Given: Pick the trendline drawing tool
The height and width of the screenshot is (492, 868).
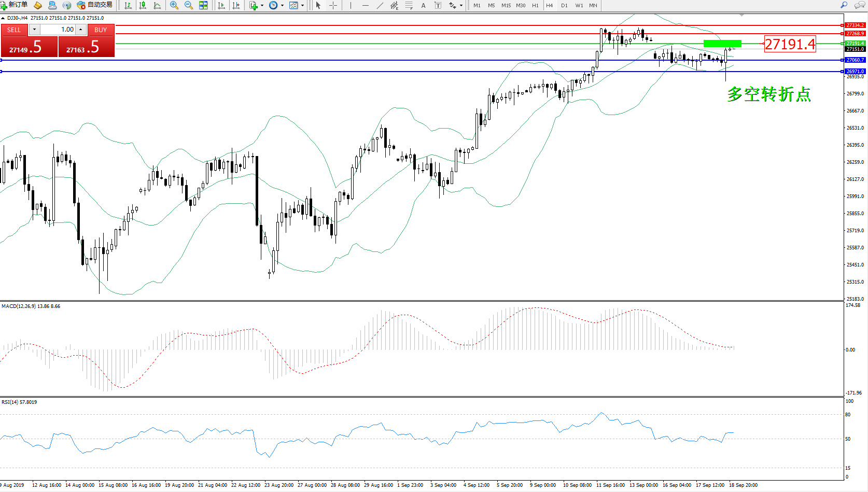Looking at the screenshot, I should (380, 5).
